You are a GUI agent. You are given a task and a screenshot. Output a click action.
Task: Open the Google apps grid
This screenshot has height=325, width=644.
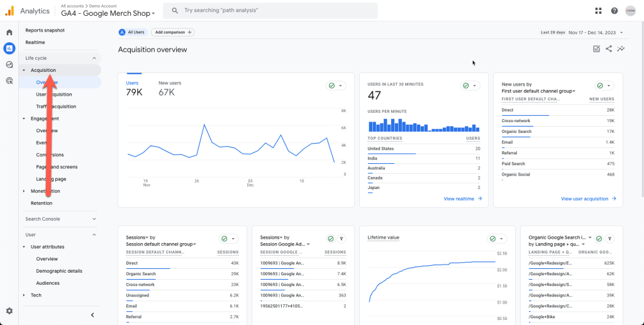coord(598,11)
